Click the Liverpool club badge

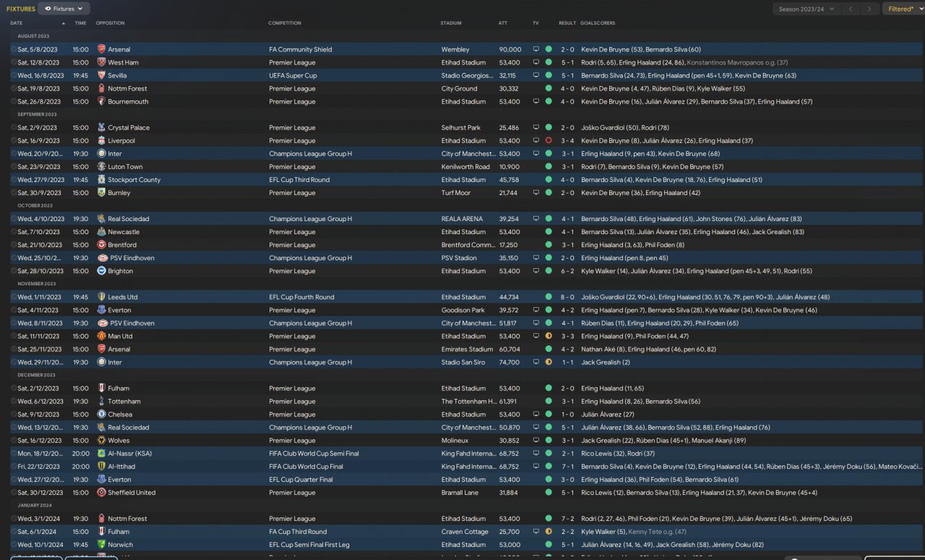pos(101,141)
